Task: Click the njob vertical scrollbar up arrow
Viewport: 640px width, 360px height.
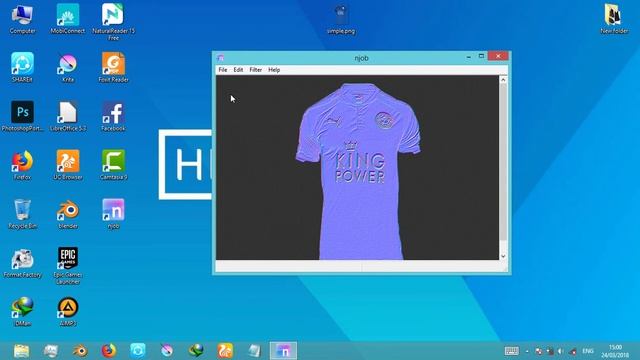Action: pyautogui.click(x=503, y=80)
